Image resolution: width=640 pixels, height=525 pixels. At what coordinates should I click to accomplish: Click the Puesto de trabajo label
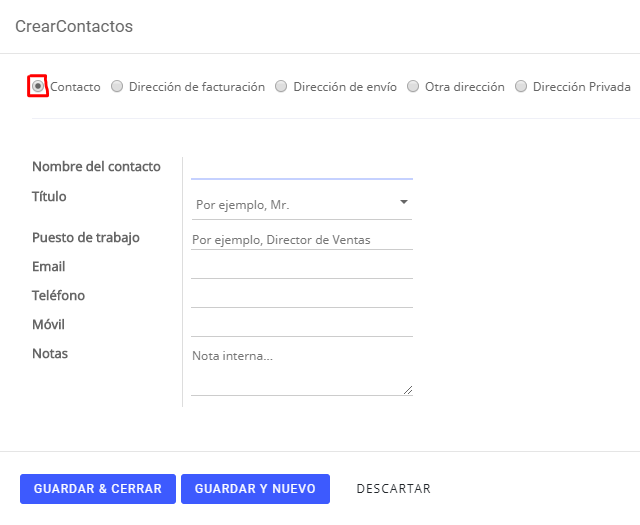coord(86,238)
